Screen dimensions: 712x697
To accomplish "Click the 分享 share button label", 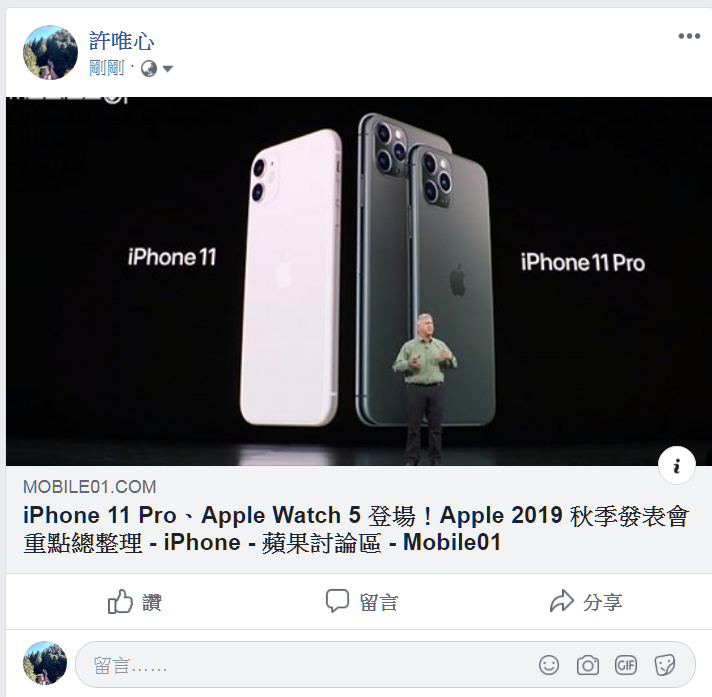I will (x=603, y=603).
